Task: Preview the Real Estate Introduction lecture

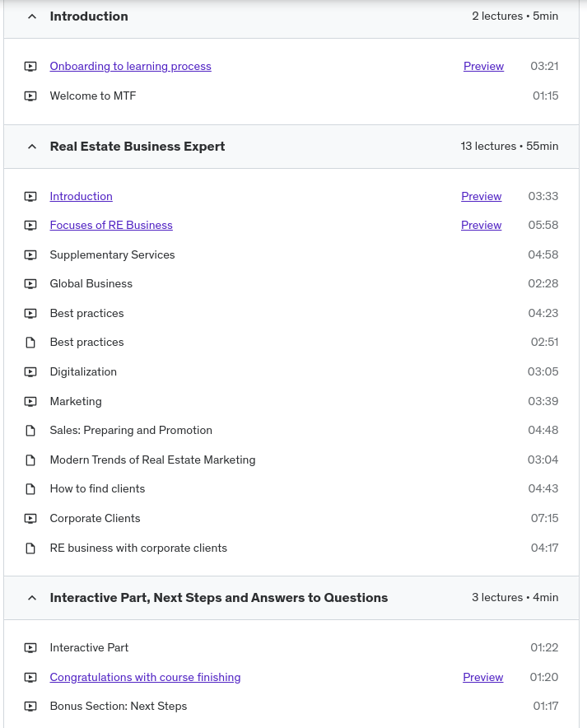Action: [x=481, y=196]
